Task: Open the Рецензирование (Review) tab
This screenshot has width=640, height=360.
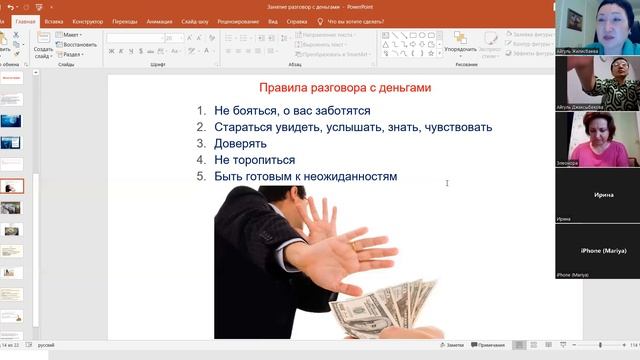Action: (238, 22)
